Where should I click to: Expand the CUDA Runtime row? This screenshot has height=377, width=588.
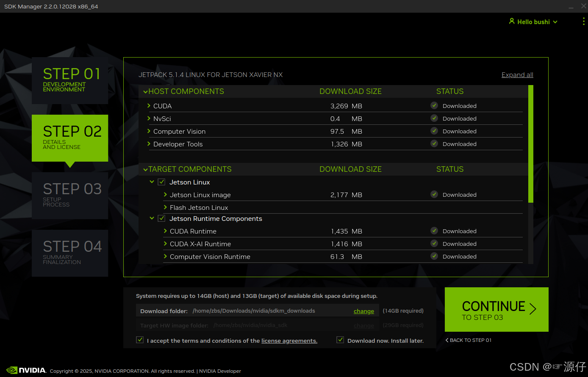165,231
